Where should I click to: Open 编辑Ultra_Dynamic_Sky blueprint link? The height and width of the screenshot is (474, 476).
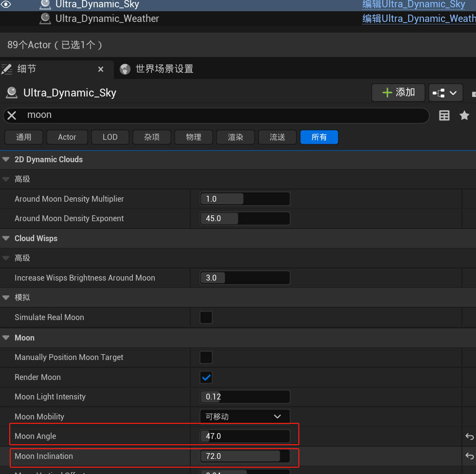[x=414, y=4]
